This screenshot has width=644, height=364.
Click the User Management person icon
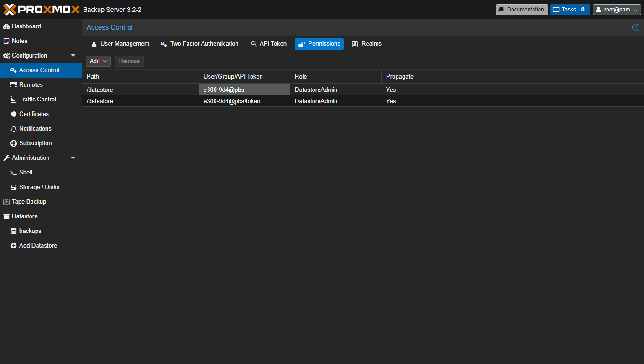click(x=94, y=44)
